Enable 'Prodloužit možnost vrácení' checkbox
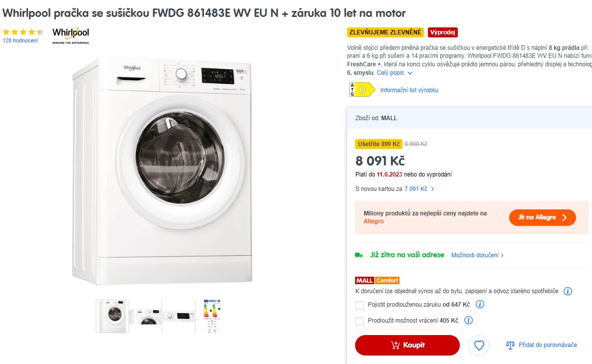 click(x=360, y=321)
